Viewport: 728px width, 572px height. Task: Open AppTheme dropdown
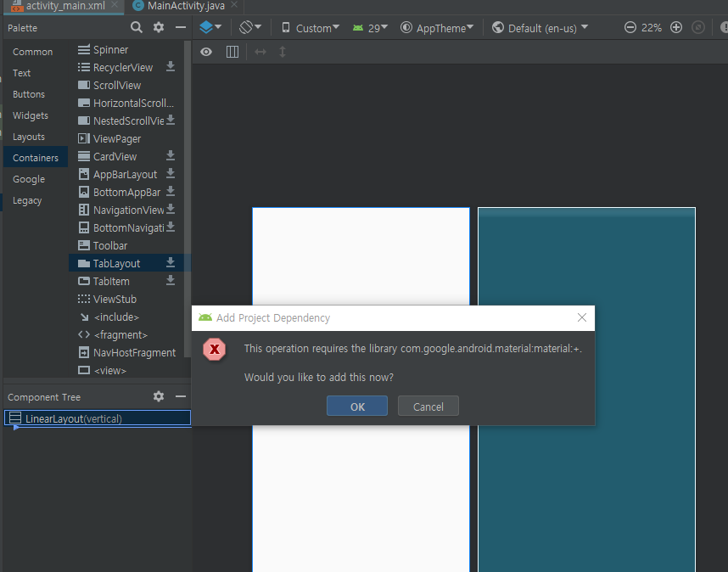[x=437, y=28]
